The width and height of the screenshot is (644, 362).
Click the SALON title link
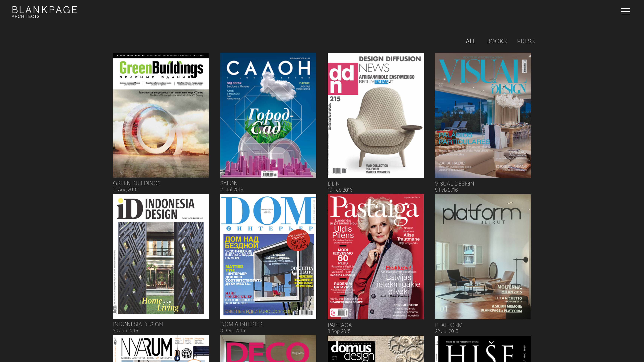tap(229, 183)
